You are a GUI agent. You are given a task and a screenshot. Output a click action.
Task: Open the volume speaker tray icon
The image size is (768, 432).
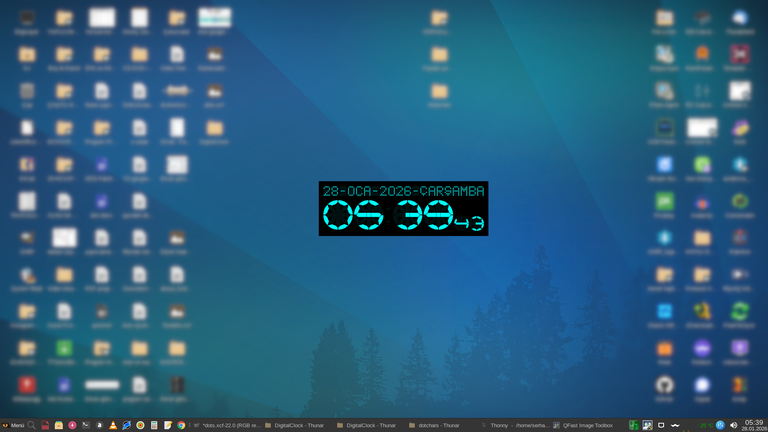coord(734,425)
